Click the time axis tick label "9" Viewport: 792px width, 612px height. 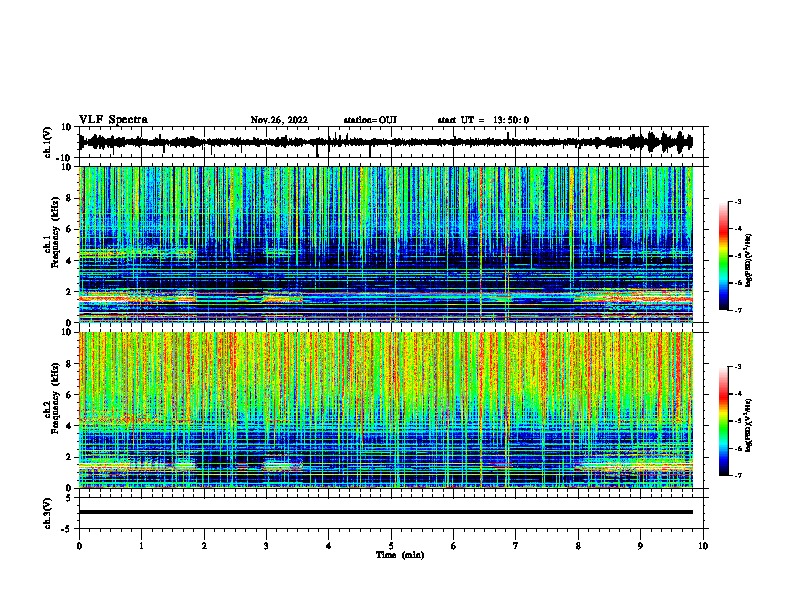(640, 546)
